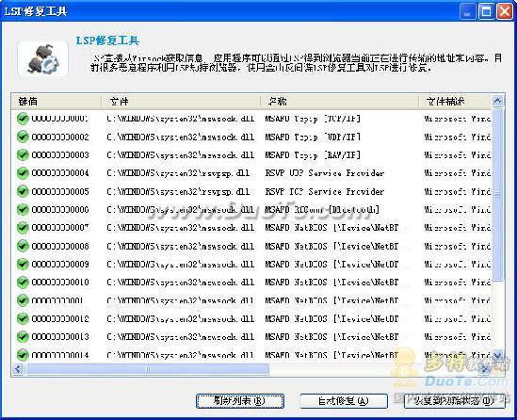Select key value 000000000001
This screenshot has width=517, height=420.
click(60, 119)
